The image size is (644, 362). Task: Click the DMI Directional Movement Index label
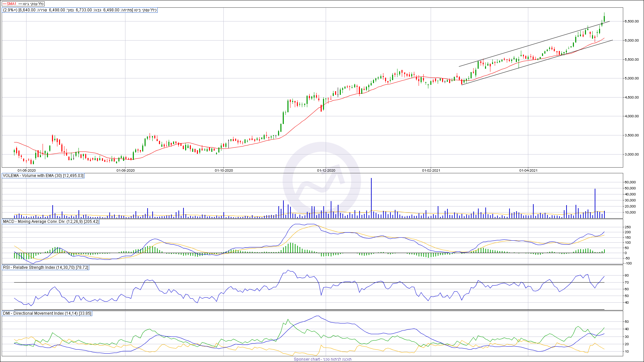pos(47,313)
